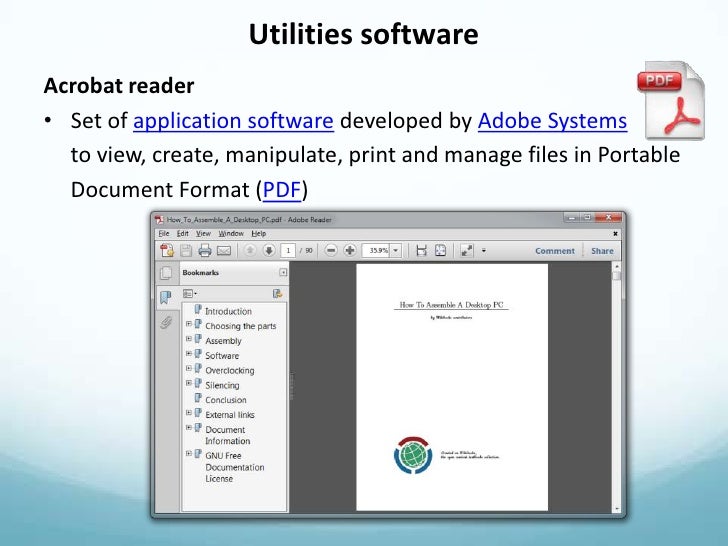Image resolution: width=728 pixels, height=546 pixels.
Task: Follow the PDF hyperlink in parentheses
Action: [x=282, y=190]
